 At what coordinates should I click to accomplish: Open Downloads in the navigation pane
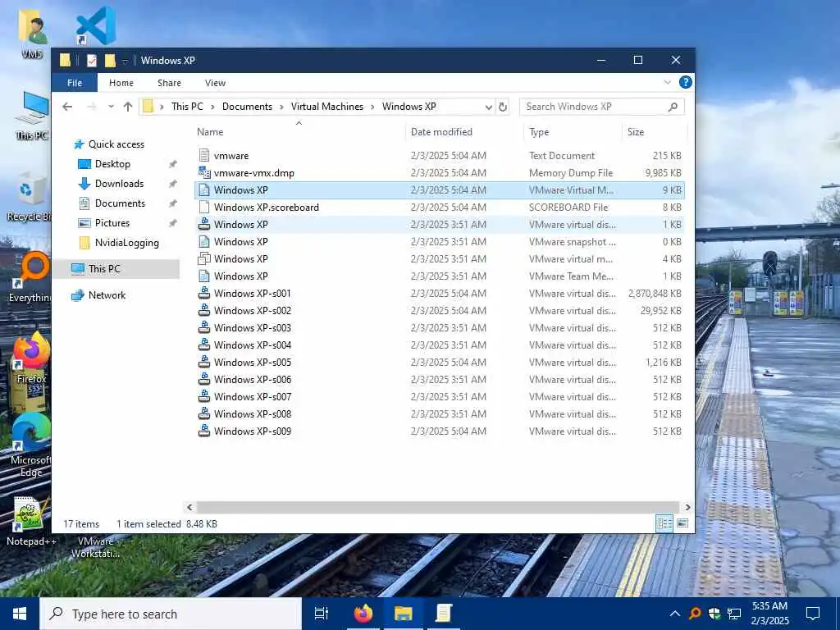119,184
